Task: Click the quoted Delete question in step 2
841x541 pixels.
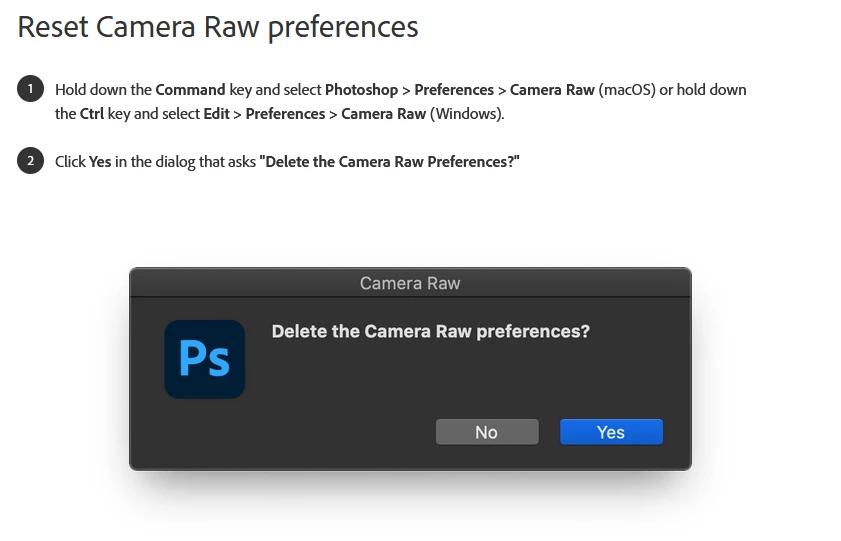Action: click(389, 162)
